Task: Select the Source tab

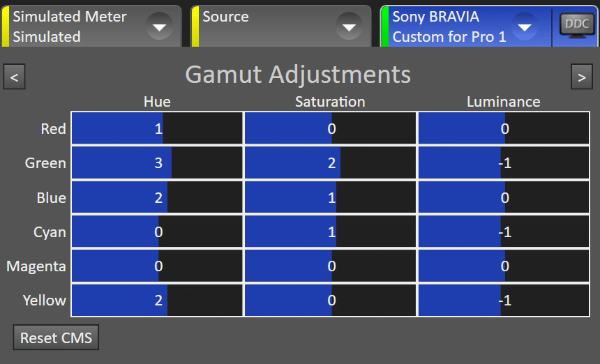Action: point(281,26)
